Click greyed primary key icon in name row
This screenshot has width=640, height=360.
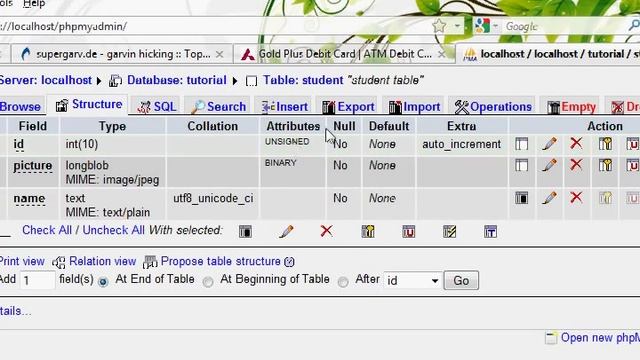[x=605, y=198]
